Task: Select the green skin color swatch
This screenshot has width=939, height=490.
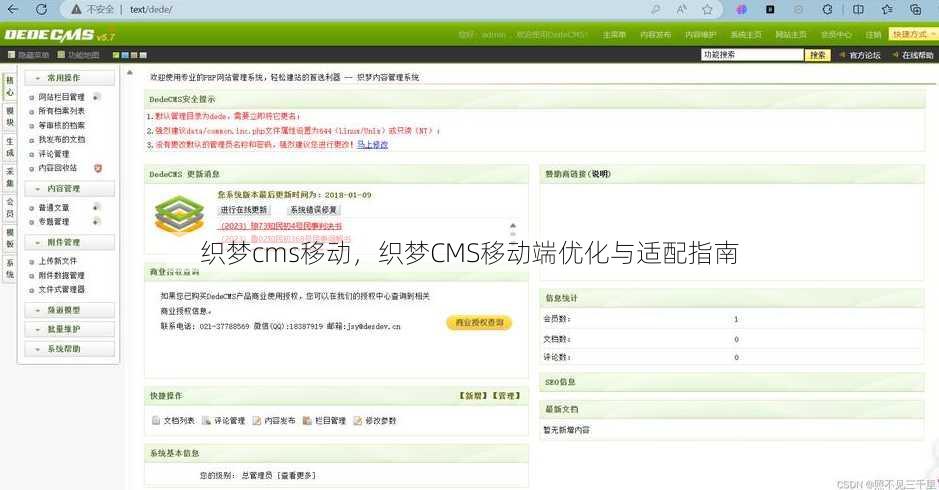Action: click(116, 55)
